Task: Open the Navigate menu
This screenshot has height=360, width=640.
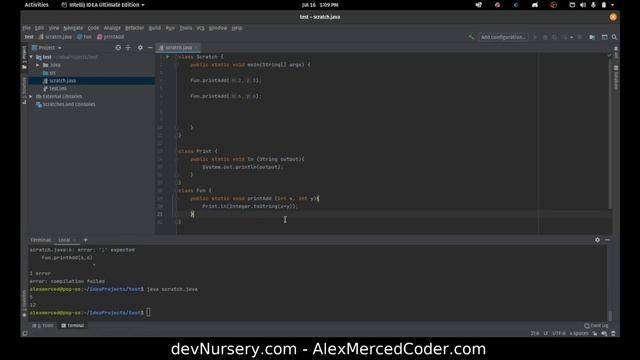Action: (x=73, y=28)
